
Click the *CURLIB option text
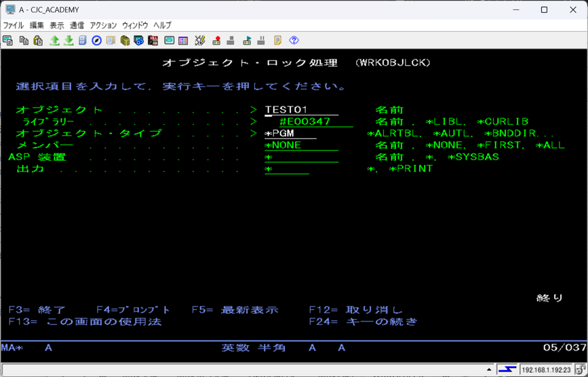point(503,122)
